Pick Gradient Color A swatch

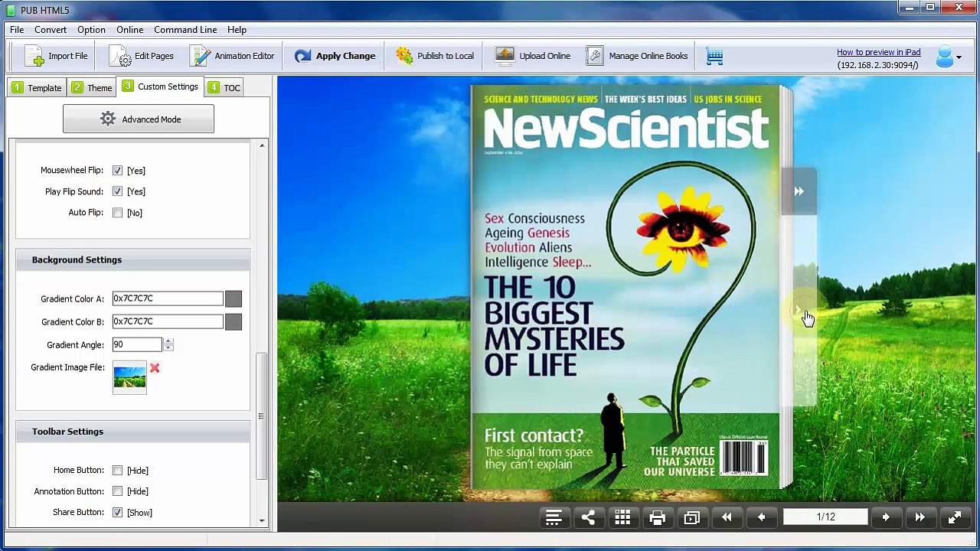pos(234,299)
